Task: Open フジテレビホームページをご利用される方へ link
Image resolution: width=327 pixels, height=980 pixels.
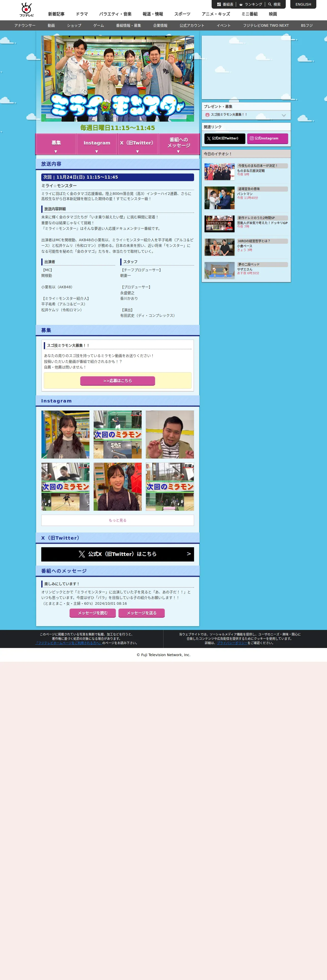Action: pos(69,643)
